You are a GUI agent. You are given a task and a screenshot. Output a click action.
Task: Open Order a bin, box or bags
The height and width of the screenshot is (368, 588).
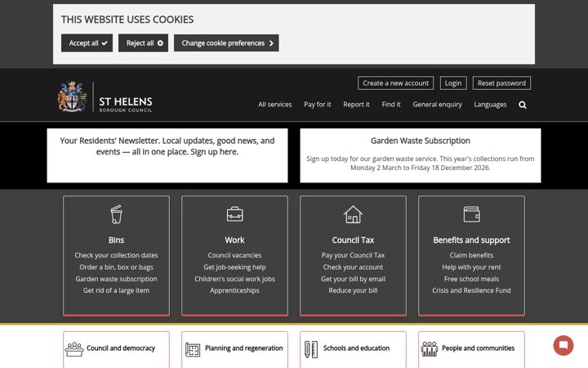point(116,267)
